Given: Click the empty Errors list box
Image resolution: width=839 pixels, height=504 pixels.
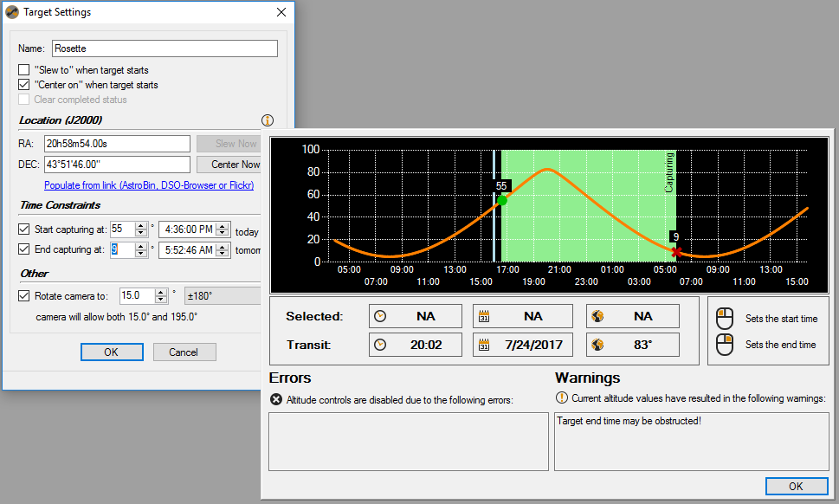Looking at the screenshot, I should (409, 442).
